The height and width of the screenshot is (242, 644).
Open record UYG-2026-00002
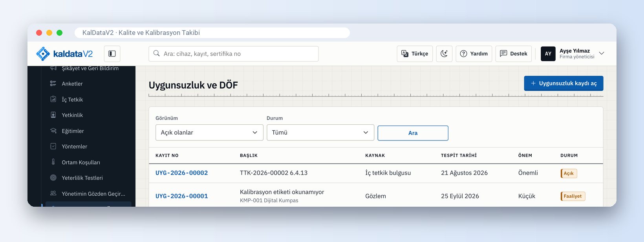click(x=181, y=173)
